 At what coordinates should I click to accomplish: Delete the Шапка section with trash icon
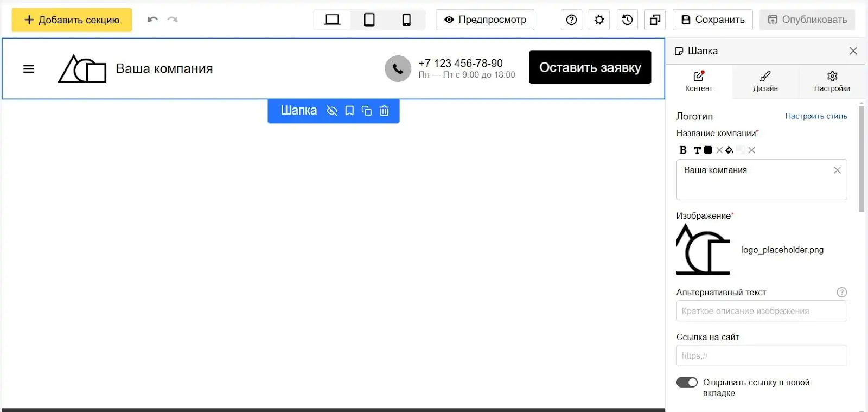[x=384, y=111]
